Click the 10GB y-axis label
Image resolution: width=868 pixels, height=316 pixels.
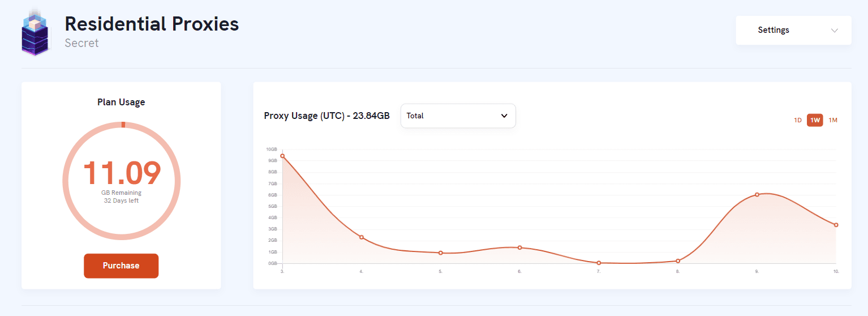(271, 150)
